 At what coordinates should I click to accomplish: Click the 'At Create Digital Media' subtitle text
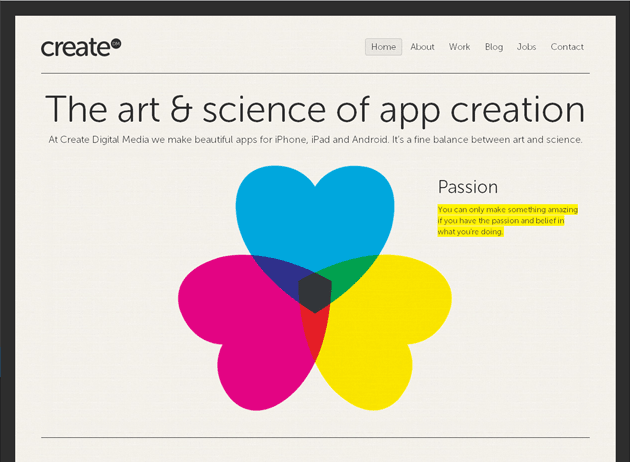(x=315, y=140)
